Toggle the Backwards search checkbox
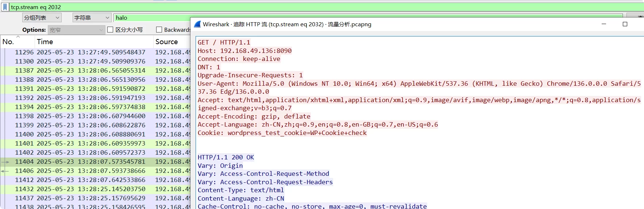Image resolution: width=644 pixels, height=209 pixels. click(159, 30)
